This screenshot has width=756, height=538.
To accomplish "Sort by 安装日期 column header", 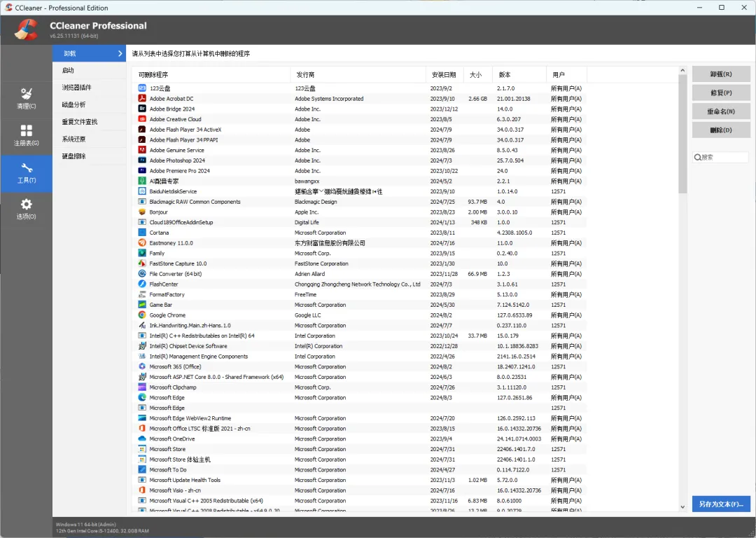I will (444, 75).
